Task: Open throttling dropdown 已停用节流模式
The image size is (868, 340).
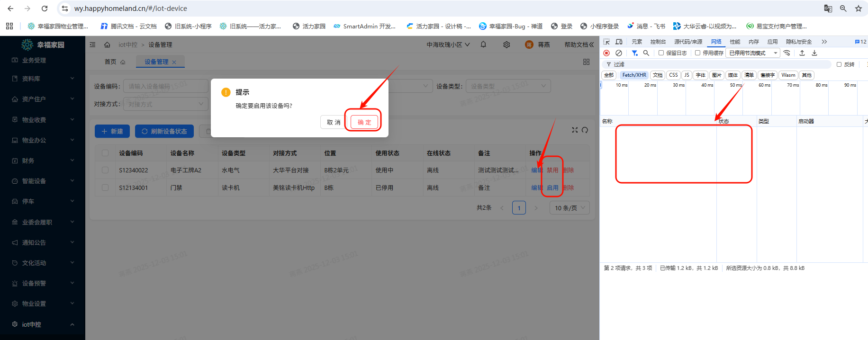Action: [x=753, y=53]
